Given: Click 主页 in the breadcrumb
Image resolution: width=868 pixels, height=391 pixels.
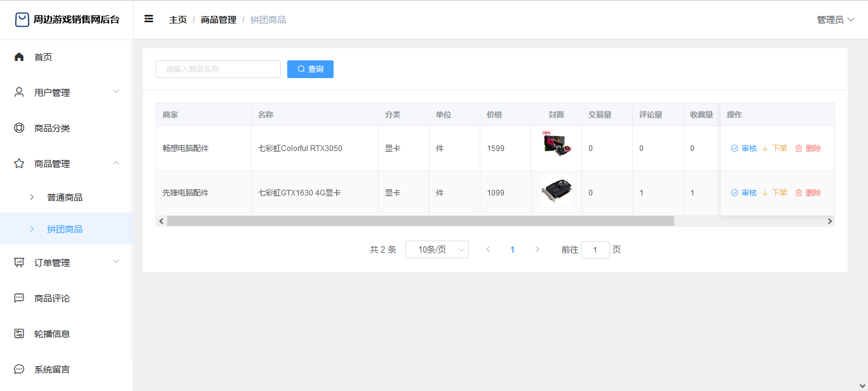Looking at the screenshot, I should [178, 20].
